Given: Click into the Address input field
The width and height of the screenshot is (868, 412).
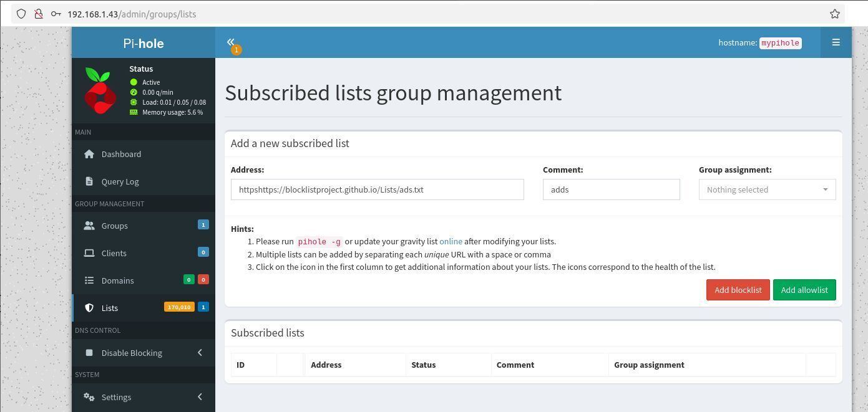Looking at the screenshot, I should pos(377,189).
